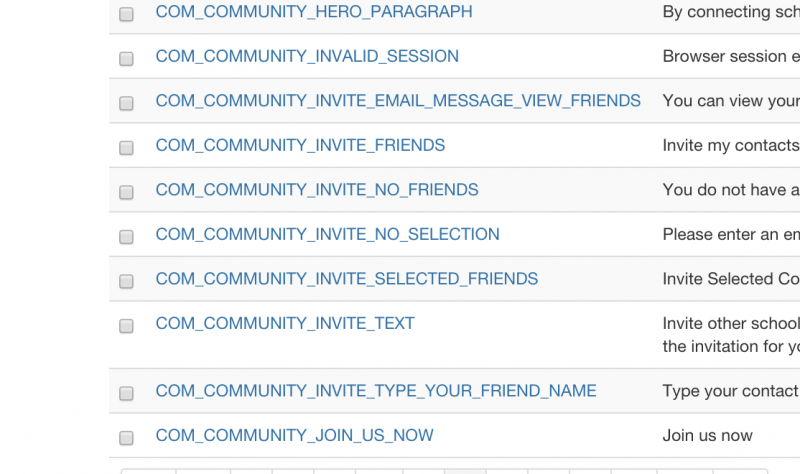Image resolution: width=800 pixels, height=474 pixels.
Task: Toggle checkbox beside COM_COMMUNITY_INVITE_FRIENDS
Action: [x=126, y=147]
